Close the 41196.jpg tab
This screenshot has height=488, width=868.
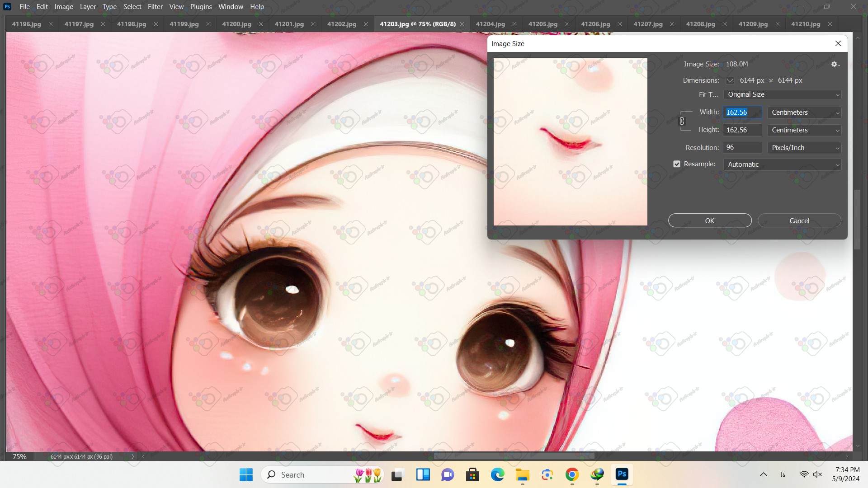click(50, 24)
